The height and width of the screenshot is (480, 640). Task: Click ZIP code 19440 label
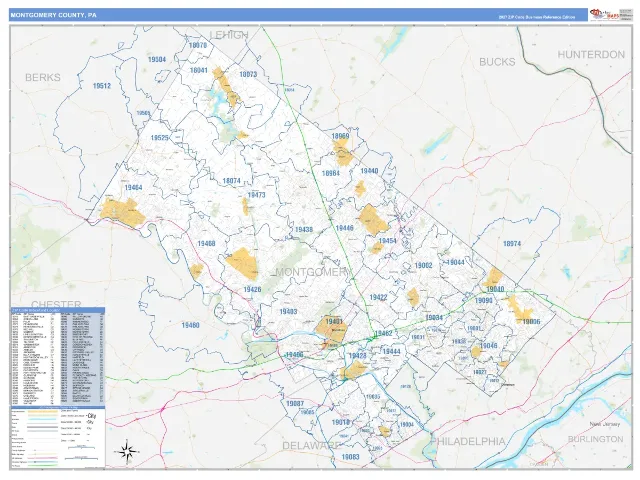[369, 171]
